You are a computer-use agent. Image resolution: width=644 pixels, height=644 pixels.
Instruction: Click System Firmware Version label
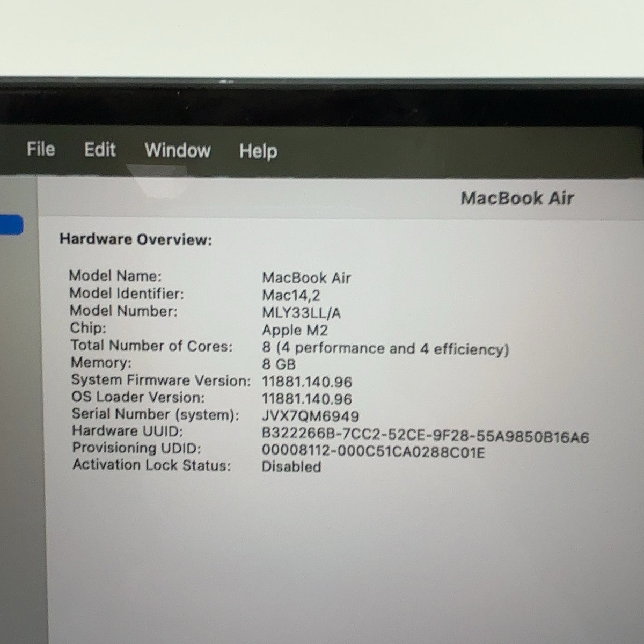tap(160, 380)
